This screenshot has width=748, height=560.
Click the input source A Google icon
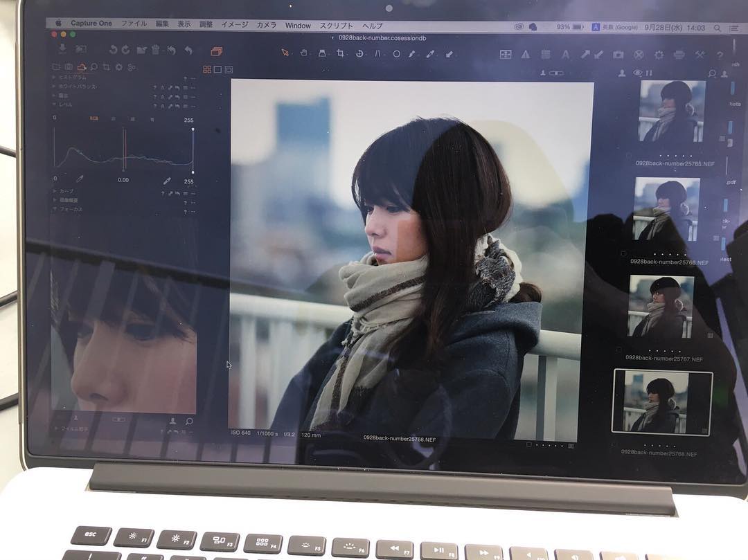[x=596, y=28]
